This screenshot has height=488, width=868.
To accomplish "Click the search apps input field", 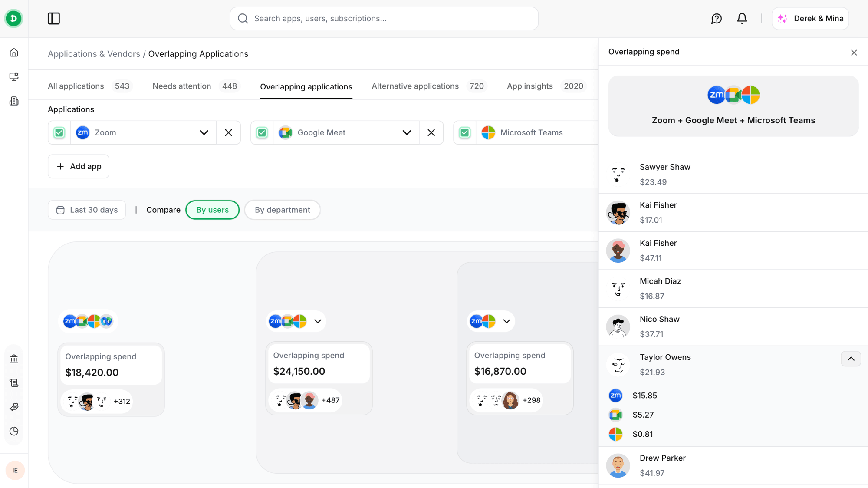I will point(384,19).
